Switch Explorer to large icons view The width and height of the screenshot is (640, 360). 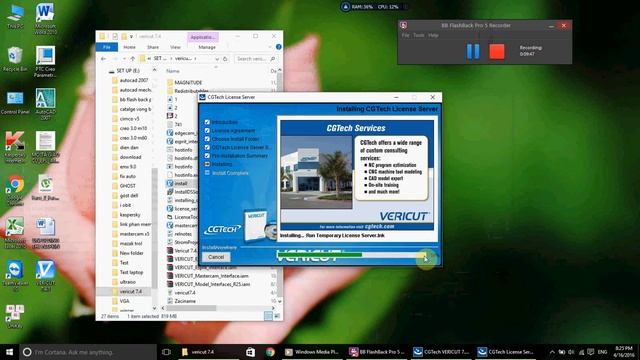click(x=277, y=316)
